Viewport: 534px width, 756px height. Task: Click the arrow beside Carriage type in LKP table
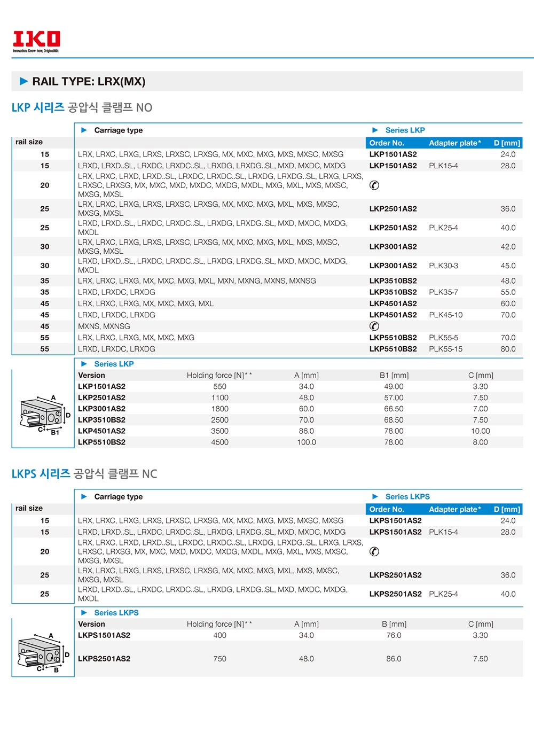pyautogui.click(x=84, y=130)
